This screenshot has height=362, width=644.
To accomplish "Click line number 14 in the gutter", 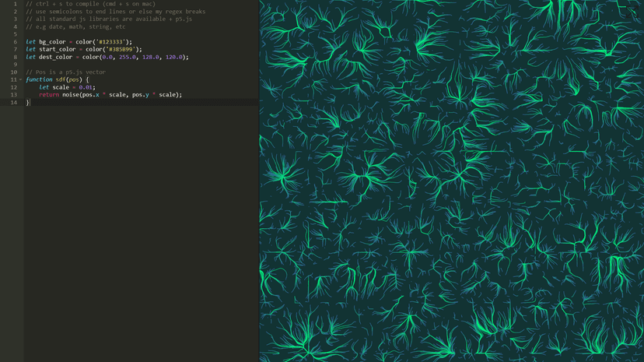I will (x=13, y=103).
